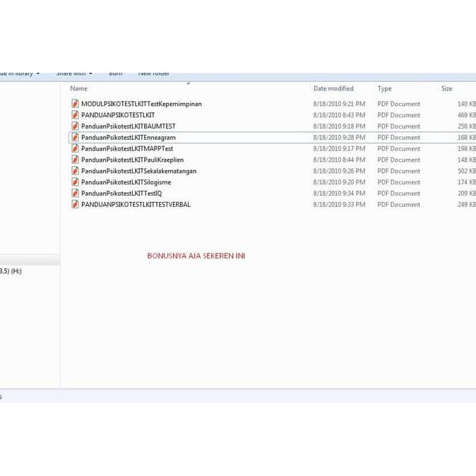476x476 pixels.
Task: Sort files by Date modified column
Action: pos(333,89)
